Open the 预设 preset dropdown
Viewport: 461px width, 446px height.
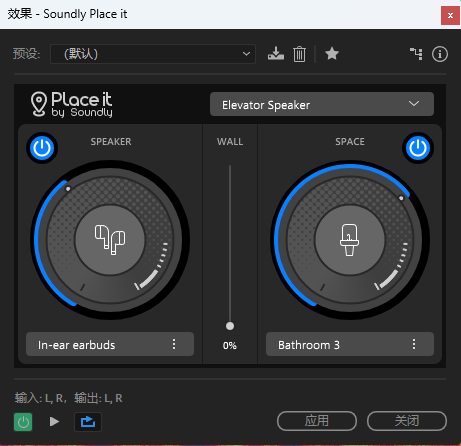coord(153,54)
